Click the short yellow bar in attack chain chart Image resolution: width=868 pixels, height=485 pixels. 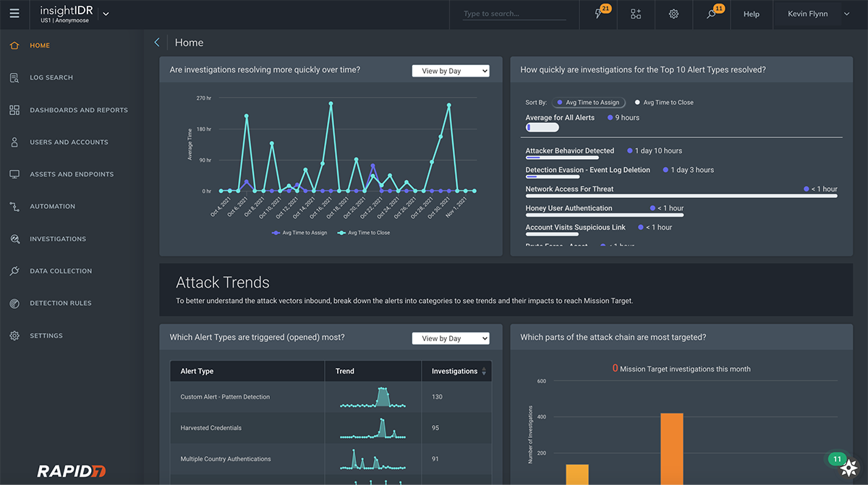(x=577, y=475)
